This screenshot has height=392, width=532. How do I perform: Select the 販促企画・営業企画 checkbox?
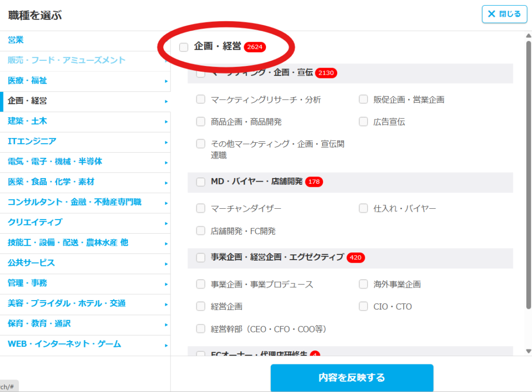(x=363, y=99)
